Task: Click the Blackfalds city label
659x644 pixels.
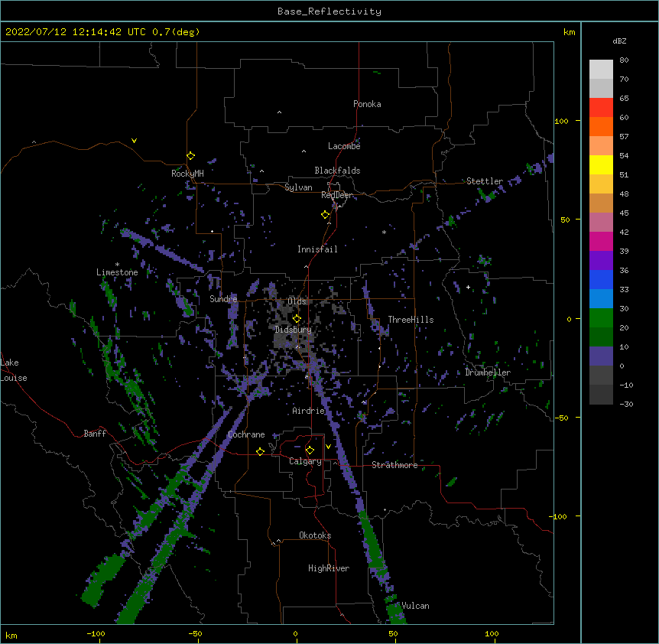Action: click(337, 171)
